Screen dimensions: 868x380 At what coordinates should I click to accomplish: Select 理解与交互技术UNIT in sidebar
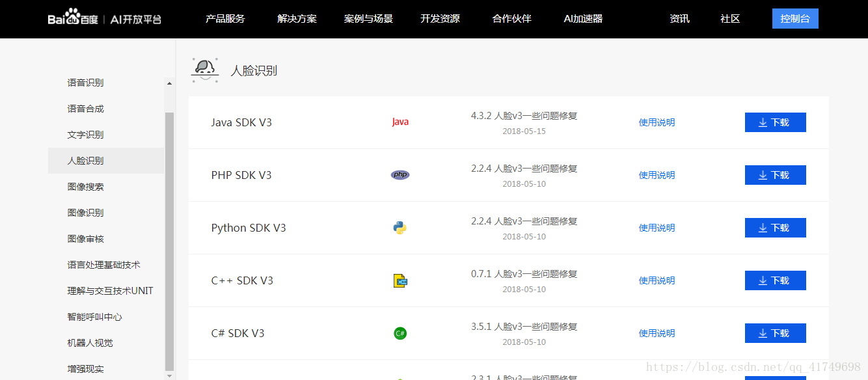(110, 291)
